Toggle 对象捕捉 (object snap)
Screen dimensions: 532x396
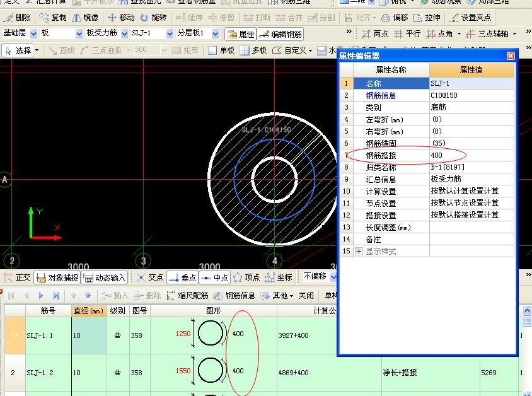click(x=57, y=277)
